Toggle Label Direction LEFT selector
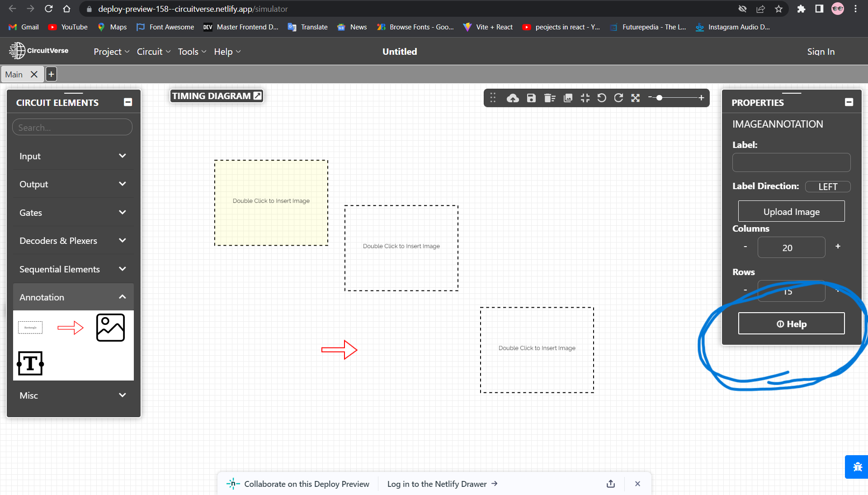Viewport: 868px width, 495px height. click(x=827, y=186)
